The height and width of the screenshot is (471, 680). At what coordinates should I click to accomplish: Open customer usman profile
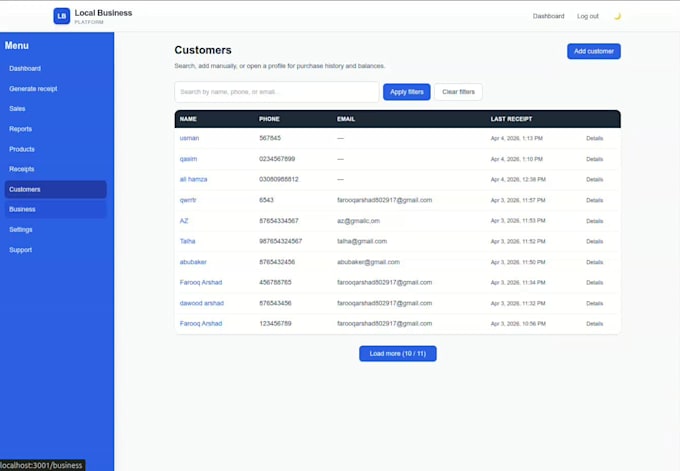tap(189, 138)
